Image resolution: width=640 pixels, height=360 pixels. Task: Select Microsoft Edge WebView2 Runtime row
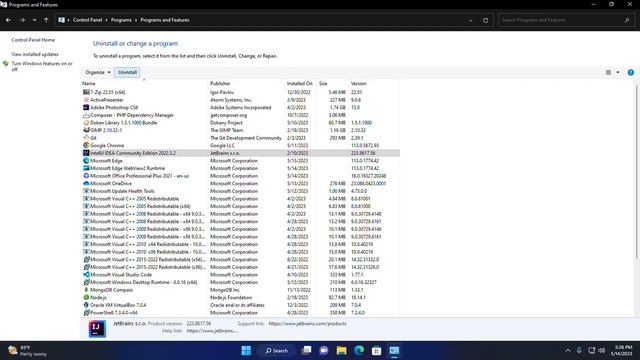[x=241, y=168]
